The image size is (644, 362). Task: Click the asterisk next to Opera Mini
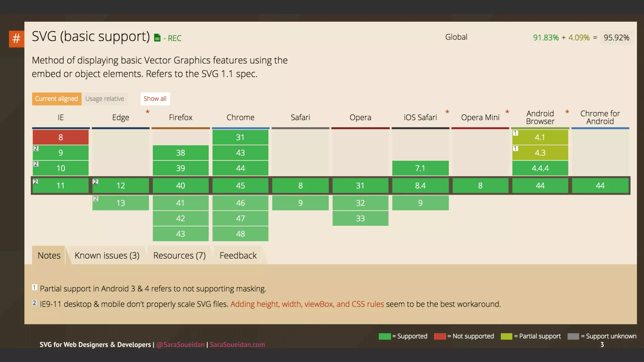click(507, 112)
